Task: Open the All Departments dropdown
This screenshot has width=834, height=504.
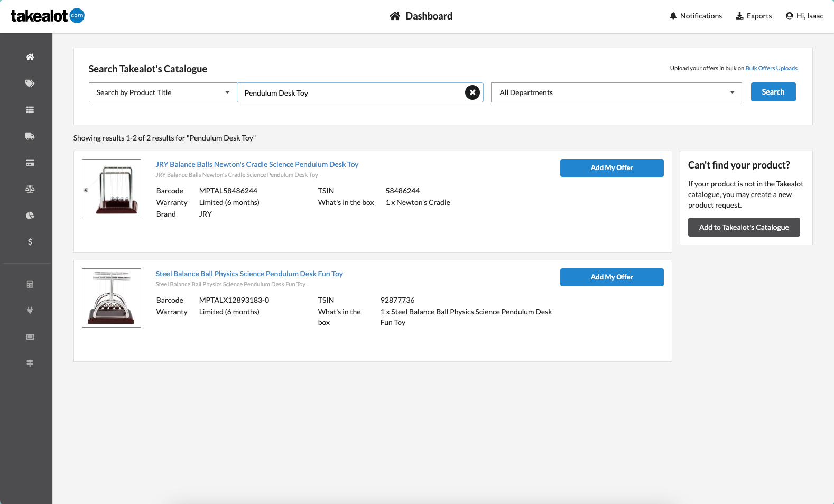Action: [616, 92]
